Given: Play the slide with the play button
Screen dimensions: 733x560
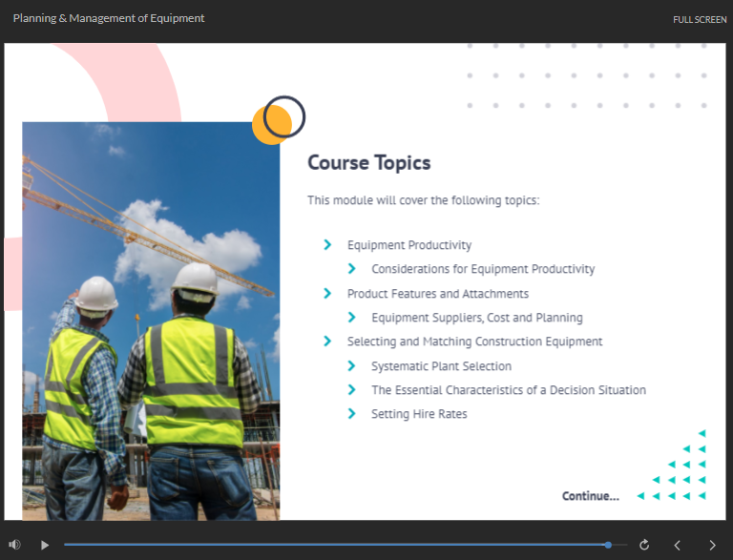Looking at the screenshot, I should pos(45,545).
